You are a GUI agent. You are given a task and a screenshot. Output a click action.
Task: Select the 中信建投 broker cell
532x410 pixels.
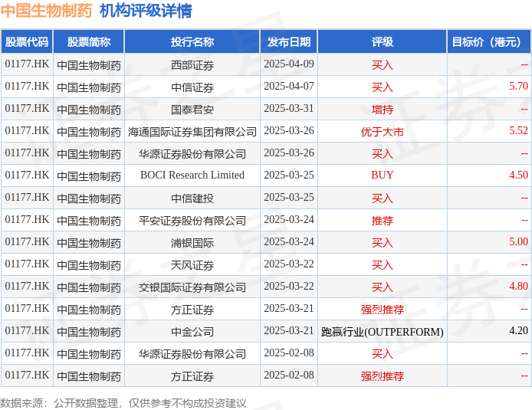(x=192, y=198)
